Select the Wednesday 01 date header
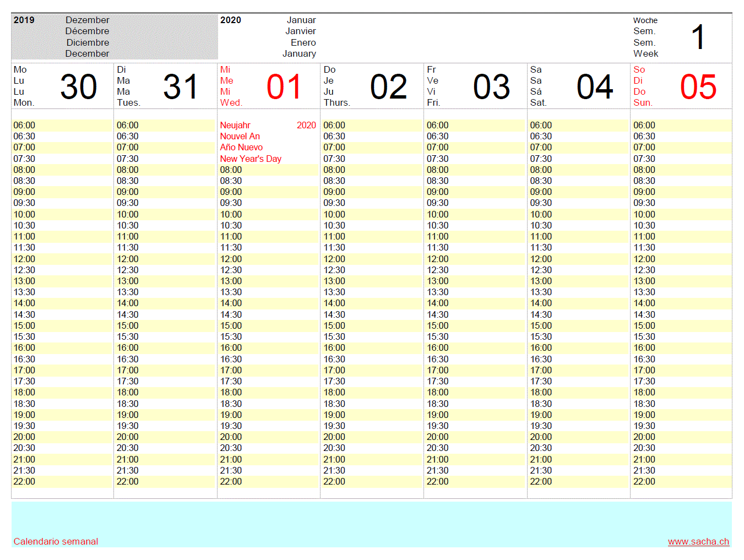The width and height of the screenshot is (744, 560). coord(269,86)
